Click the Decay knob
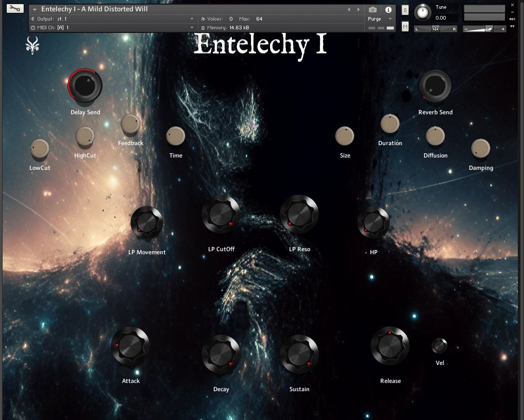The width and height of the screenshot is (524, 420). 221,354
